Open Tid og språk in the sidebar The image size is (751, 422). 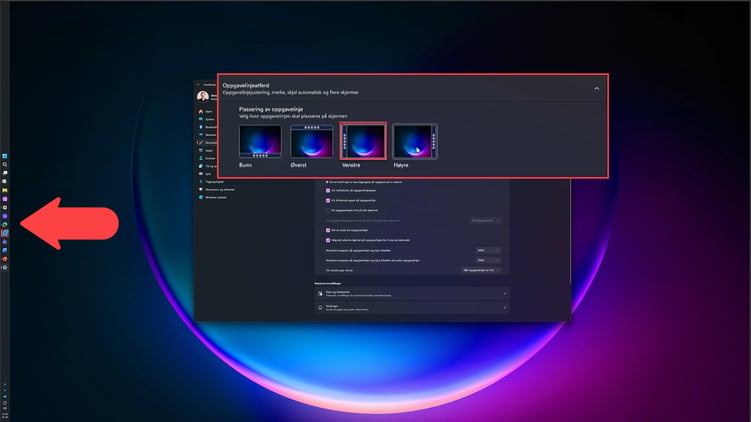[207, 166]
